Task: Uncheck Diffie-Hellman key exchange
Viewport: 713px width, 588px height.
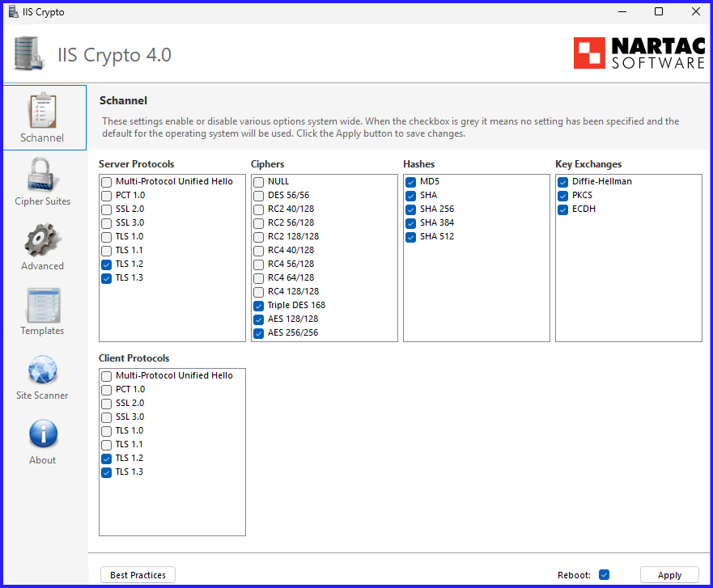Action: click(x=563, y=182)
